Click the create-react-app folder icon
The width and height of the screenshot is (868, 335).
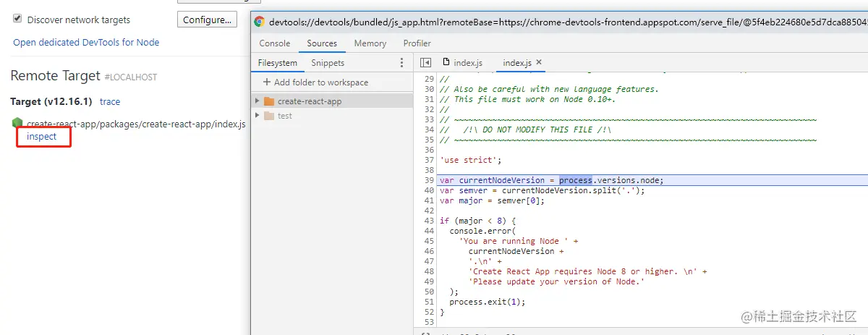(x=269, y=101)
